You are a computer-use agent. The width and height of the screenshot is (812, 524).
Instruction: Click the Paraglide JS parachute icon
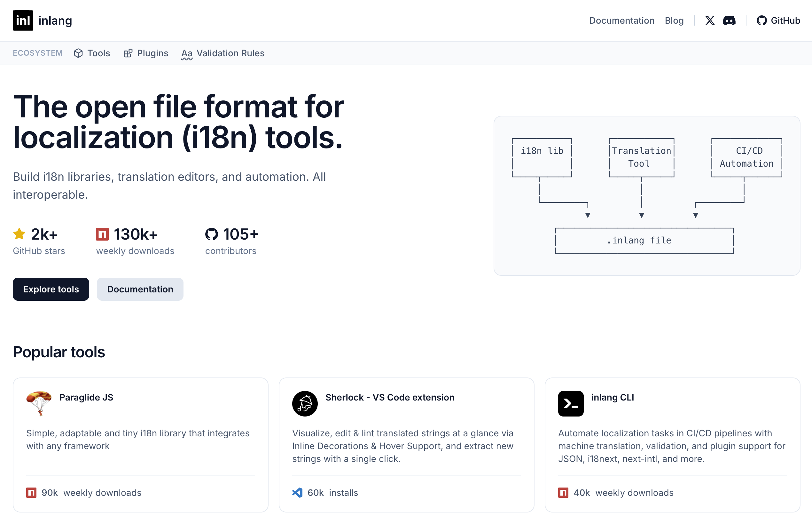(39, 403)
